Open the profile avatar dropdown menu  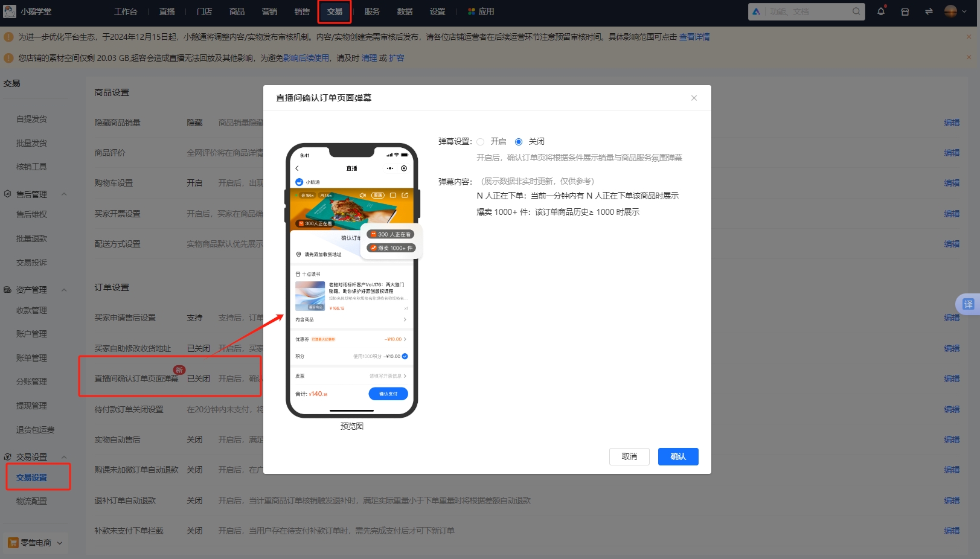(x=961, y=11)
